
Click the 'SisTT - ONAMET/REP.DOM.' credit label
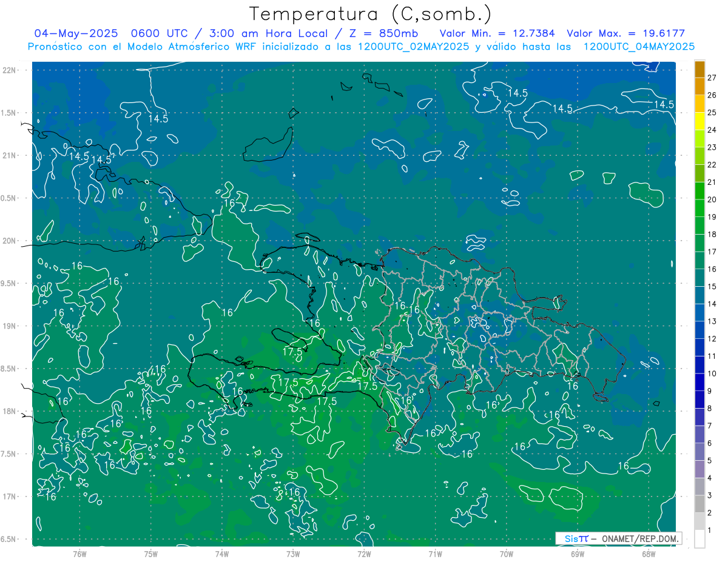619,538
